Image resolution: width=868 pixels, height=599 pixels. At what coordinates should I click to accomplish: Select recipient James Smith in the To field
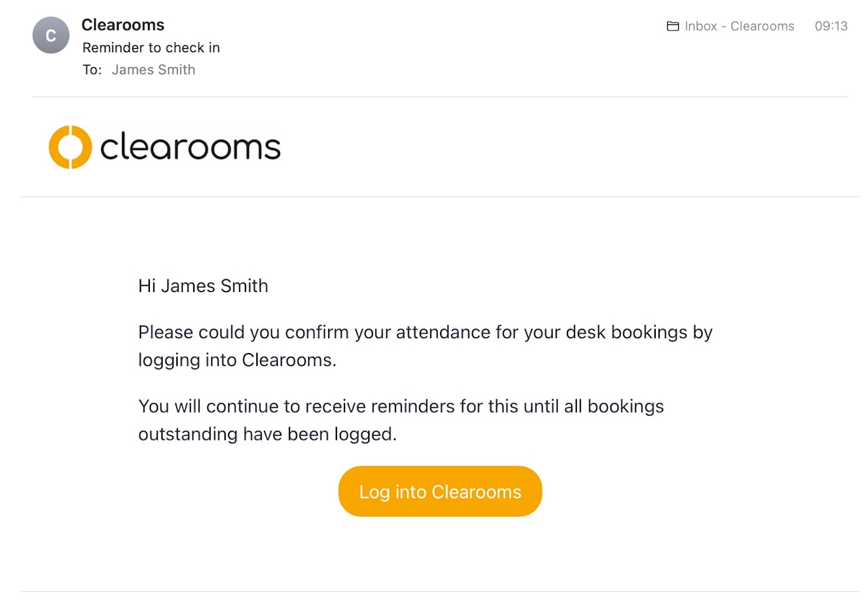pos(153,70)
